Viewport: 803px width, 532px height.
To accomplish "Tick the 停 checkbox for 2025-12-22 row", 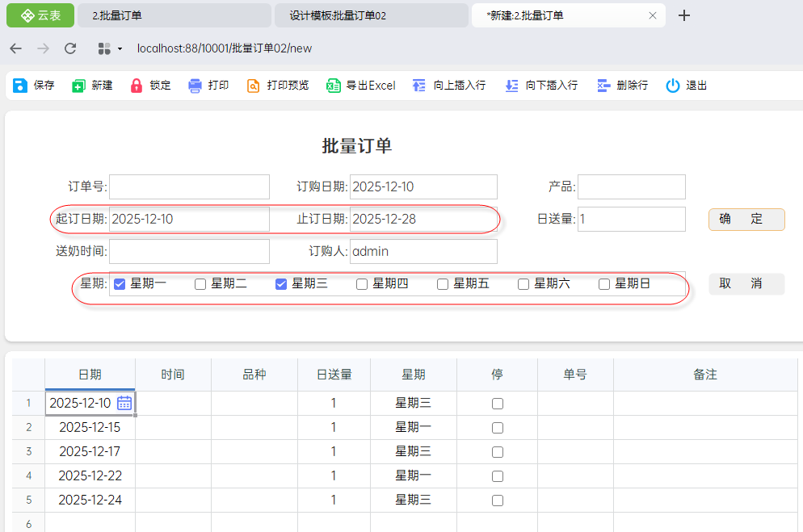I will [498, 476].
